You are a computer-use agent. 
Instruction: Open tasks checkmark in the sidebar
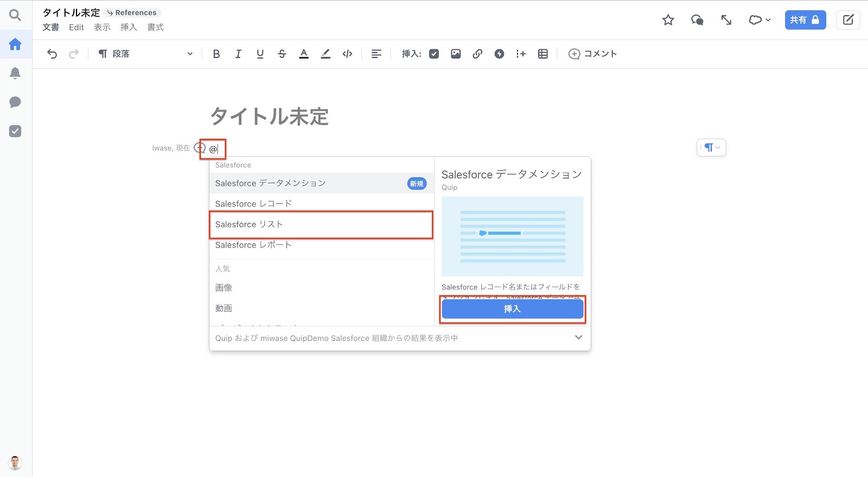(15, 131)
